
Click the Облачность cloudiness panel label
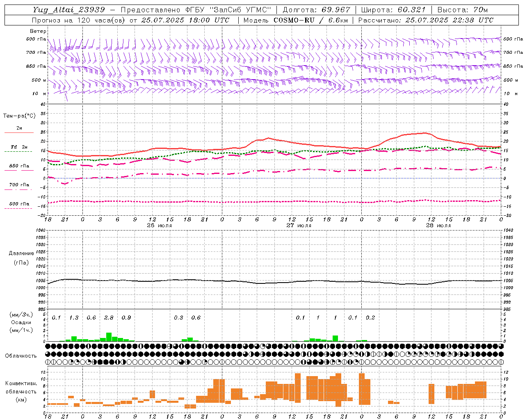click(21, 356)
